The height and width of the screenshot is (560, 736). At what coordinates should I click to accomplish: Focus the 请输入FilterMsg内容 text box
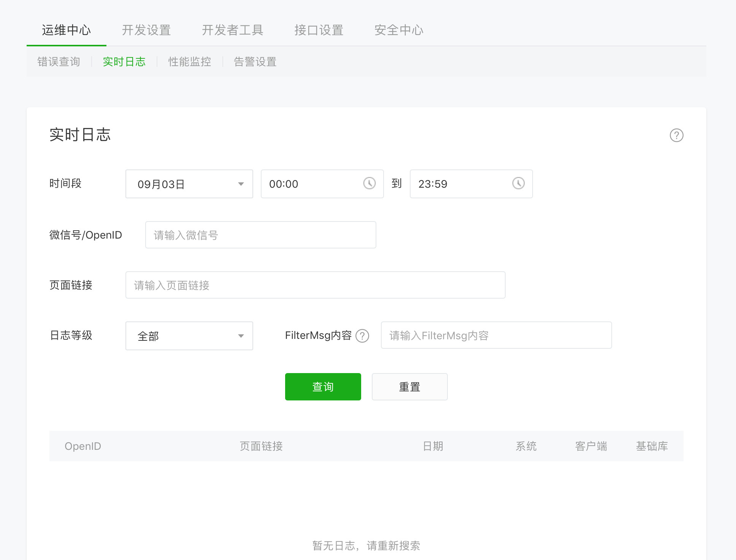tap(496, 335)
